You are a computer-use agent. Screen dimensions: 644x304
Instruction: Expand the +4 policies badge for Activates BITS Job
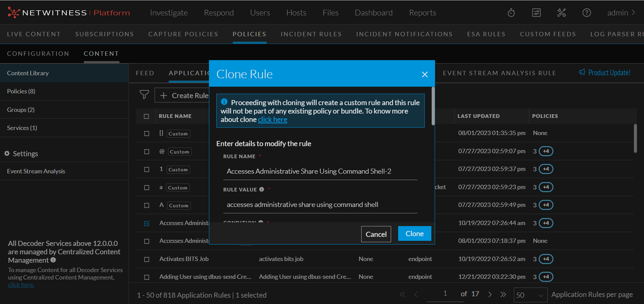click(x=546, y=259)
